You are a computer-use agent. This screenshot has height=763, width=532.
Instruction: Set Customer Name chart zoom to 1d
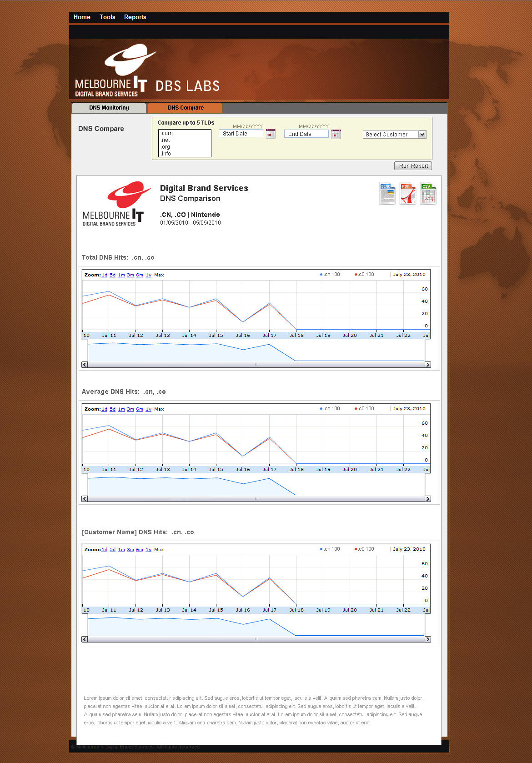pyautogui.click(x=105, y=549)
